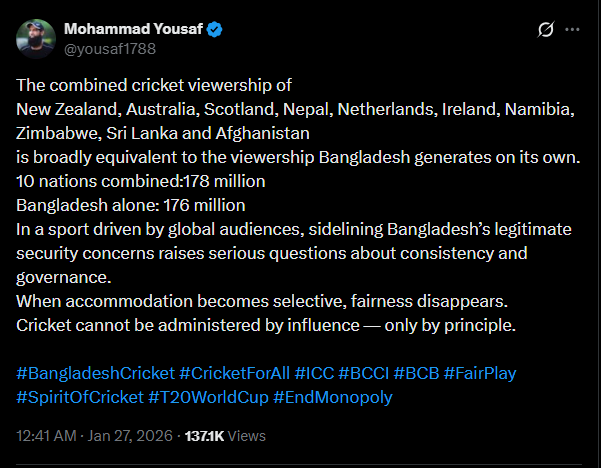
Task: Click the Mohammad Yousaf display name
Action: [133, 29]
